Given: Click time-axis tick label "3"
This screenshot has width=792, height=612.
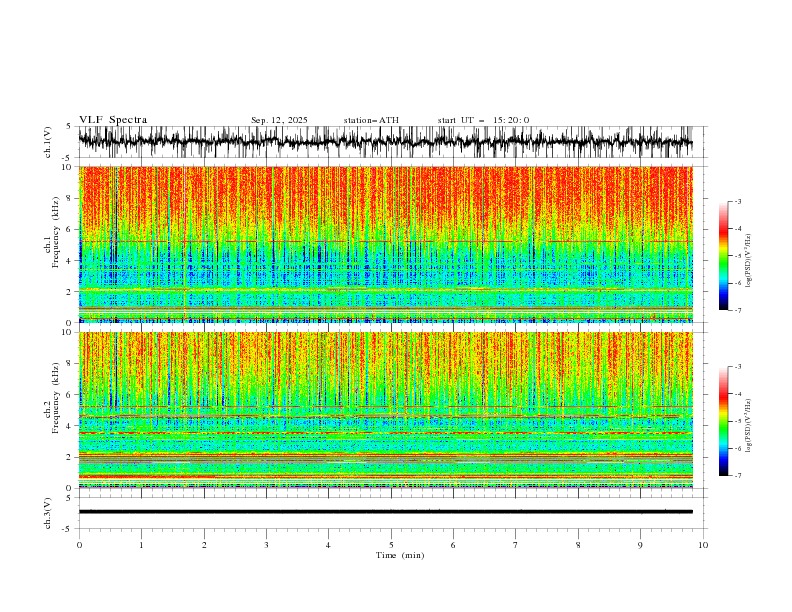Looking at the screenshot, I should [x=266, y=545].
